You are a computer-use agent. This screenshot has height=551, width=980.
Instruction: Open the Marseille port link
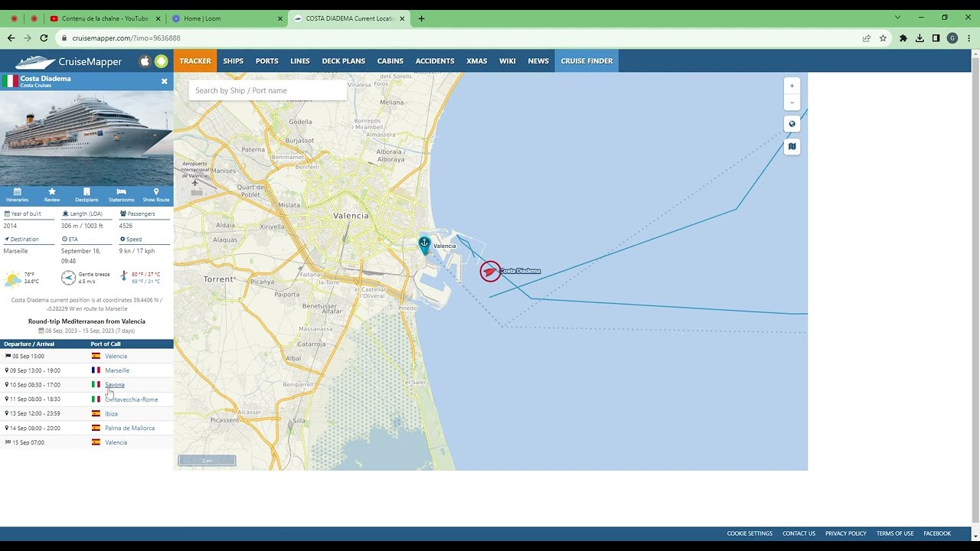(117, 370)
